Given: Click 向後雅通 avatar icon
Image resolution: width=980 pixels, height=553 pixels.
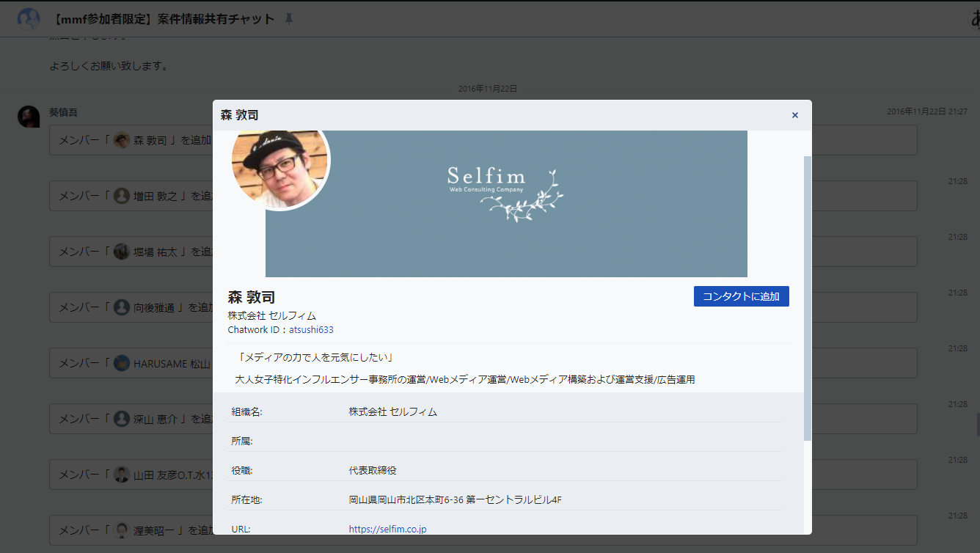Looking at the screenshot, I should (x=122, y=307).
